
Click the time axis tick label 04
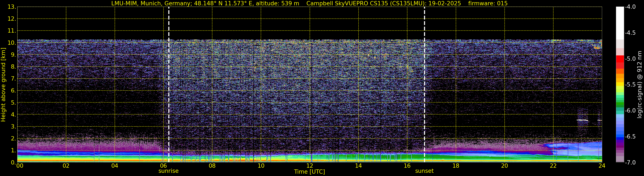pos(115,166)
